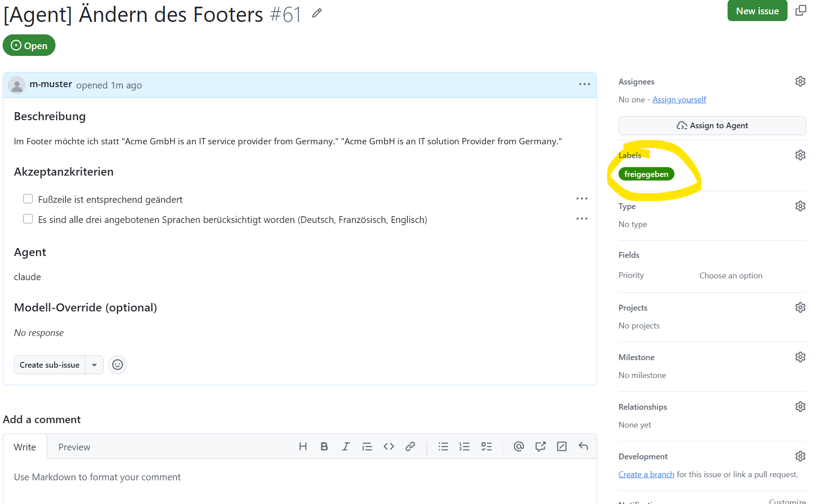Click the 'No projects' text
The image size is (821, 504).
pyautogui.click(x=639, y=326)
